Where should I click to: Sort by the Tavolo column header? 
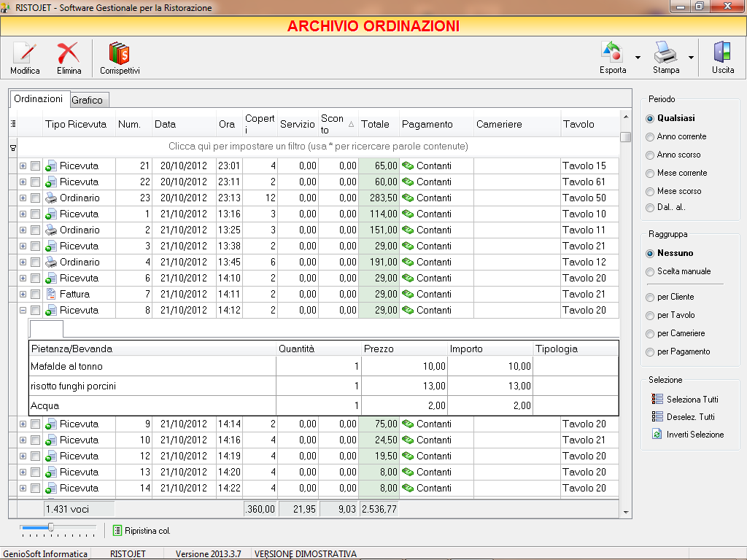(x=590, y=124)
